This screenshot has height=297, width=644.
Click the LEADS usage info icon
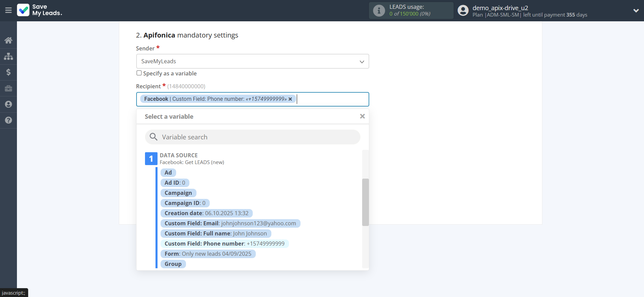coord(379,10)
